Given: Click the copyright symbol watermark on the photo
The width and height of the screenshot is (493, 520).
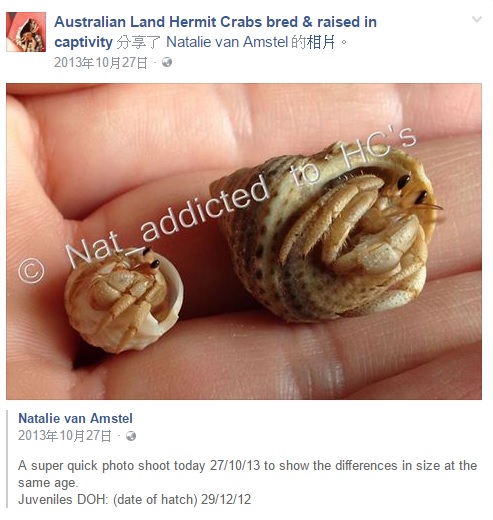Looking at the screenshot, I should (31, 270).
